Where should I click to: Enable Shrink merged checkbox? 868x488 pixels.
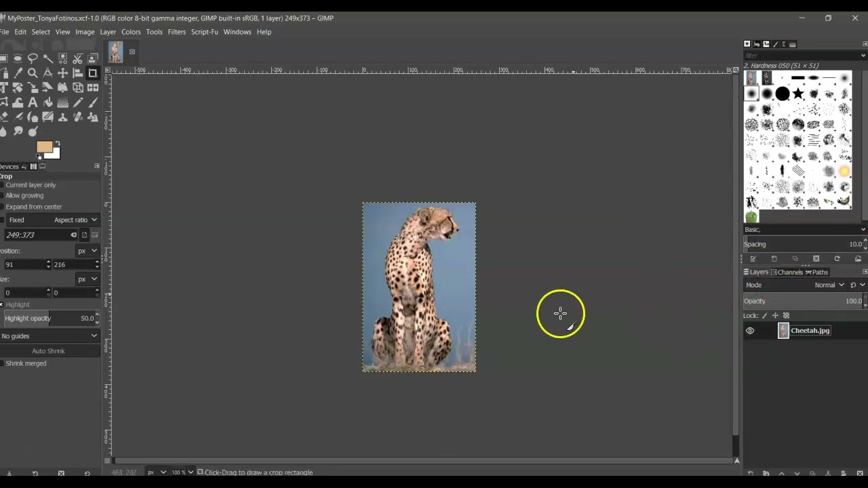[x=2, y=363]
